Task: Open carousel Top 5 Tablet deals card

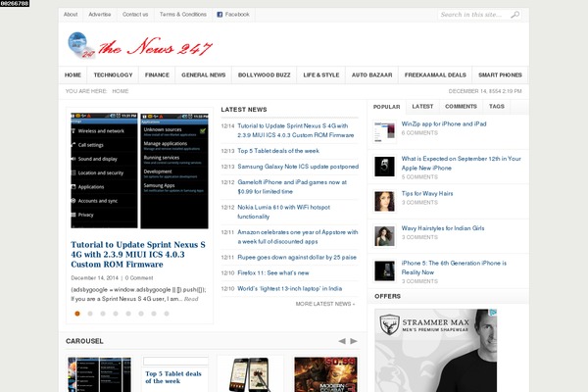Action: click(173, 377)
